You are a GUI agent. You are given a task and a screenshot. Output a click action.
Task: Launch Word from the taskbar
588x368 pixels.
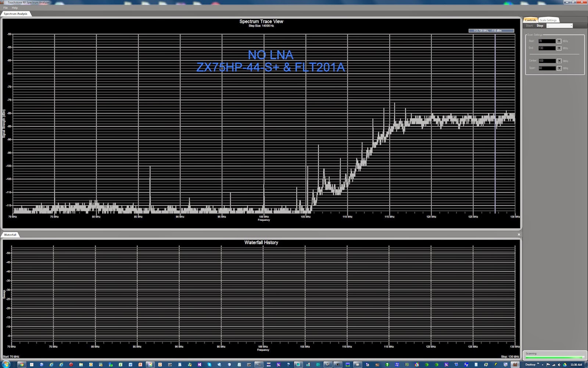[x=130, y=365]
